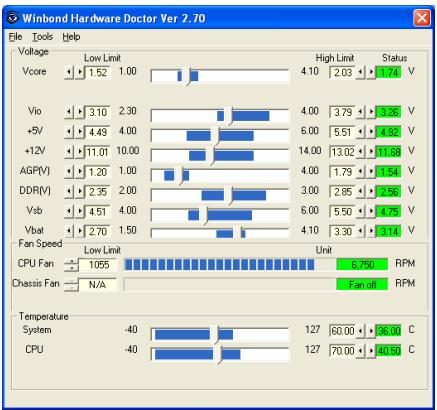Click CPU Fan status 6,750 RPM
The height and width of the screenshot is (410, 437).
point(362,265)
